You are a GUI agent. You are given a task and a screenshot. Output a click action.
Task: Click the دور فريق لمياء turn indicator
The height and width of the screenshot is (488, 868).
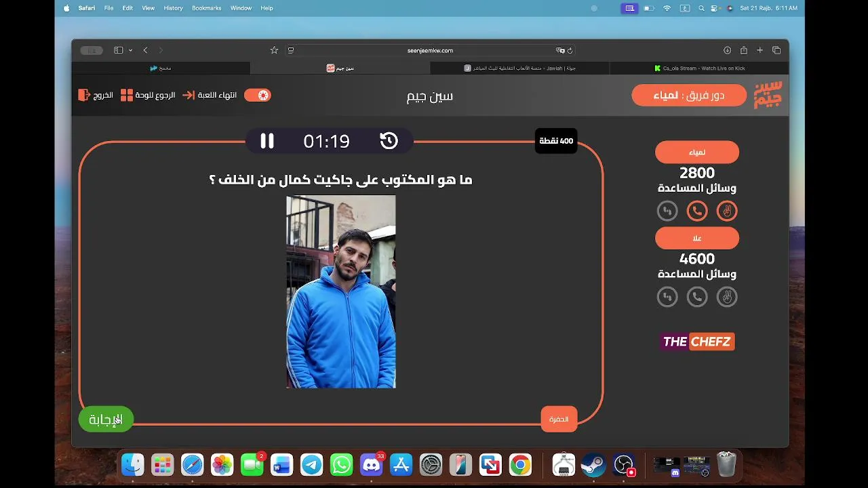coord(689,95)
